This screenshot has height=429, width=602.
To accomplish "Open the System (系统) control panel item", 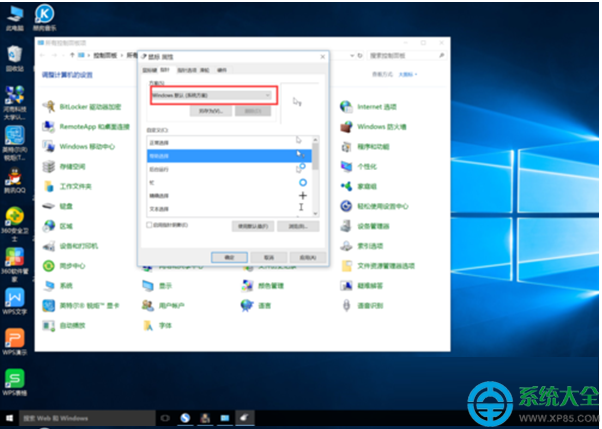I will pos(58,286).
